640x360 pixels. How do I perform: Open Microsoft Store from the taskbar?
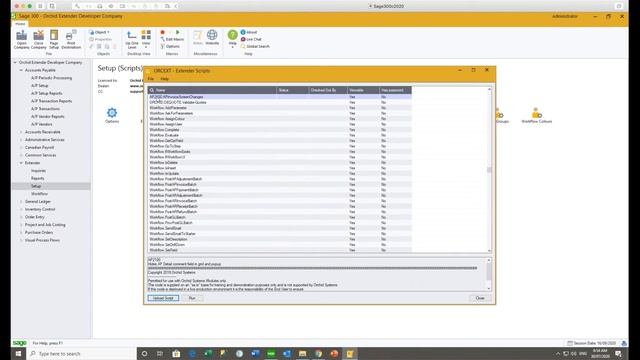(x=176, y=353)
